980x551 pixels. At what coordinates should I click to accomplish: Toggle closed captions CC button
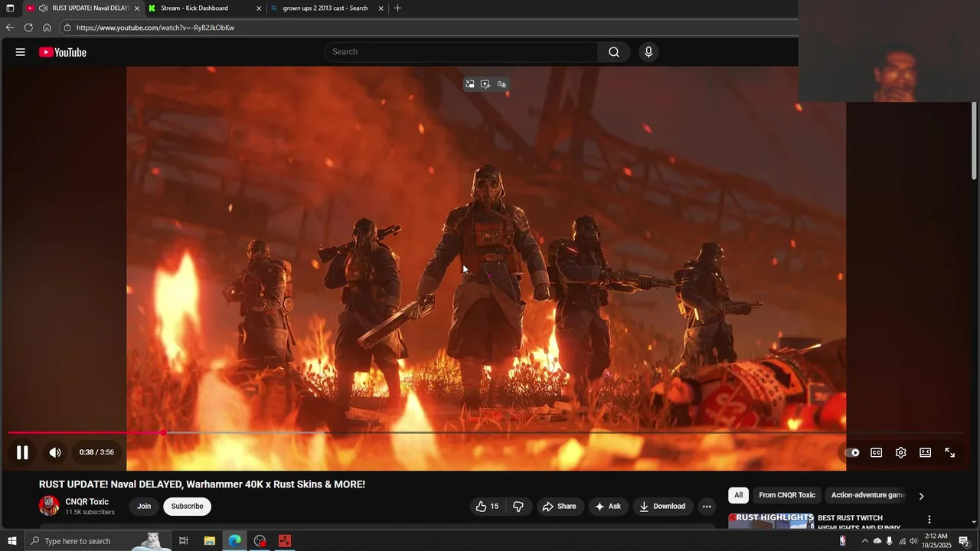(876, 452)
